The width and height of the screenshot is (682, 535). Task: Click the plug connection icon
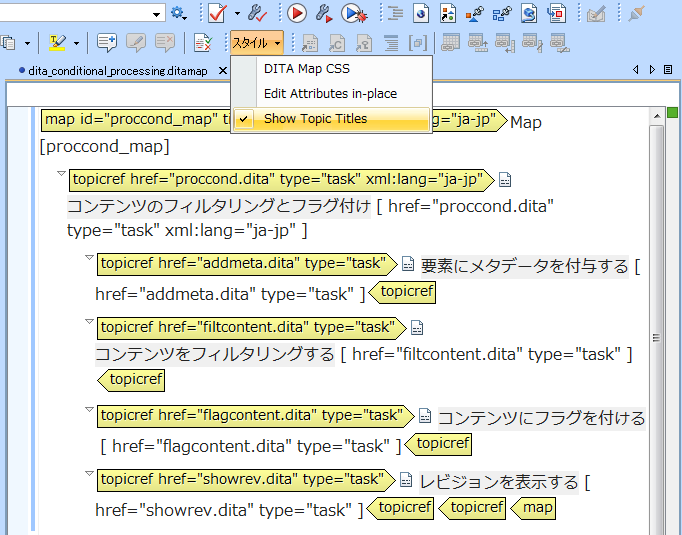point(636,14)
